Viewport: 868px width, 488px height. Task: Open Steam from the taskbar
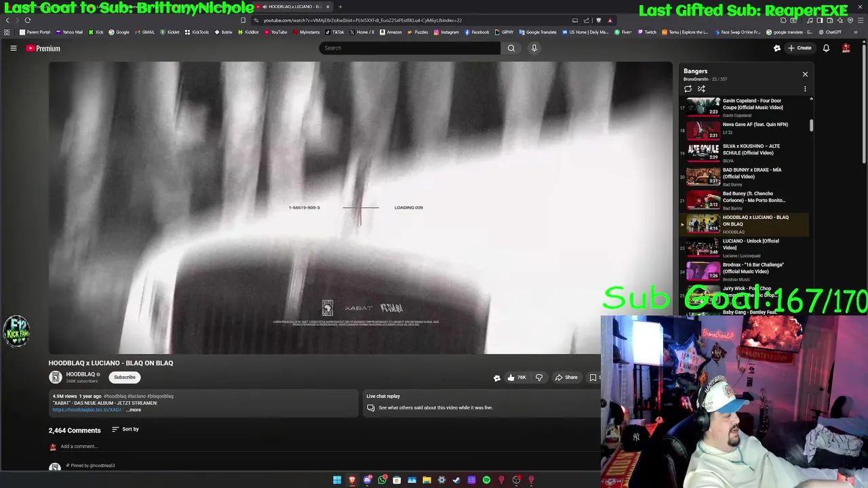point(456,480)
